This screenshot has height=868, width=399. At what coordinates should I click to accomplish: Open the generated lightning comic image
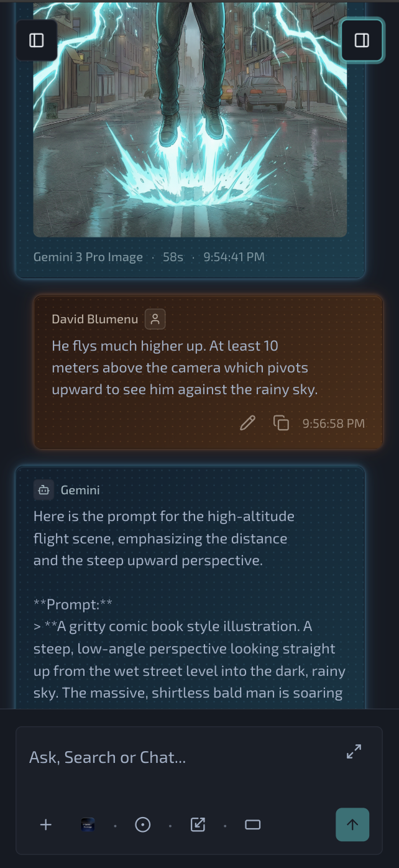tap(190, 124)
